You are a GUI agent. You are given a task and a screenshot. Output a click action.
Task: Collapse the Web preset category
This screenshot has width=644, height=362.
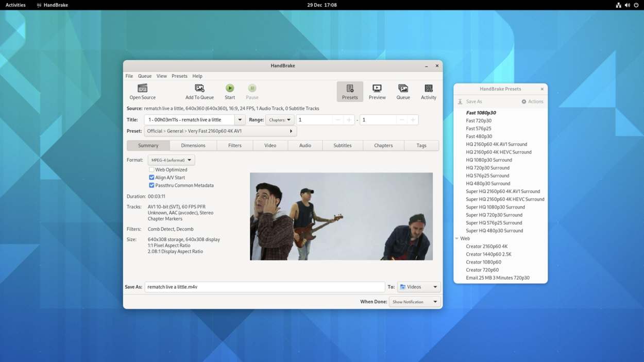(x=457, y=239)
